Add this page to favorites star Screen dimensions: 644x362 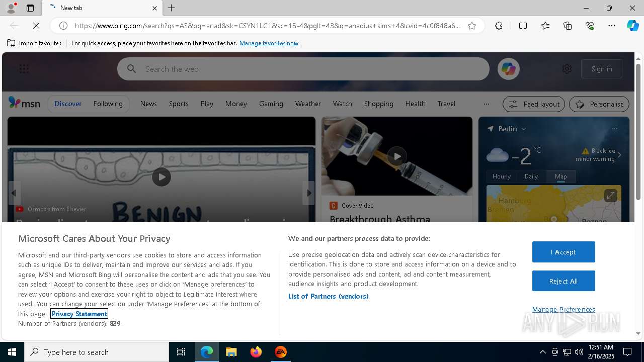point(472,26)
